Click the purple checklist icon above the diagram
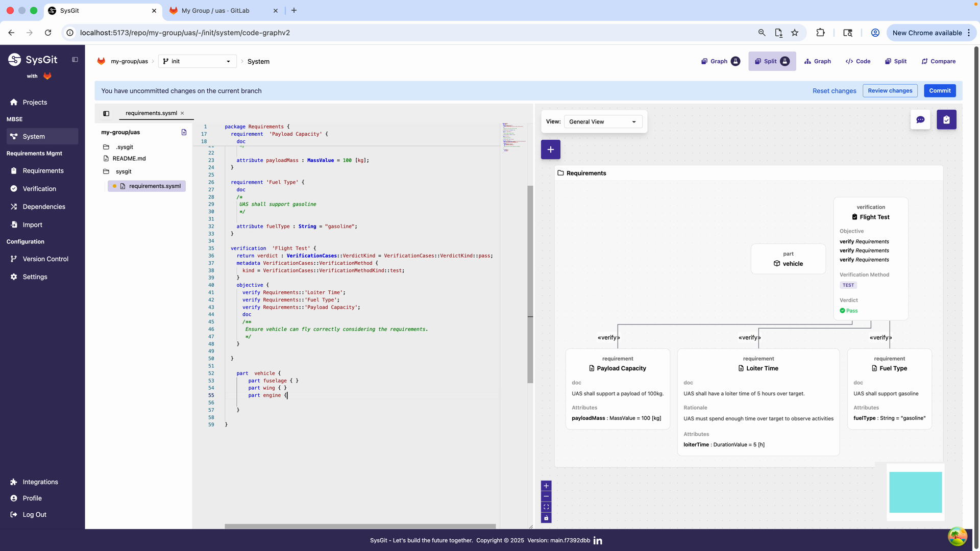Viewport: 980px width, 551px height. click(x=947, y=119)
